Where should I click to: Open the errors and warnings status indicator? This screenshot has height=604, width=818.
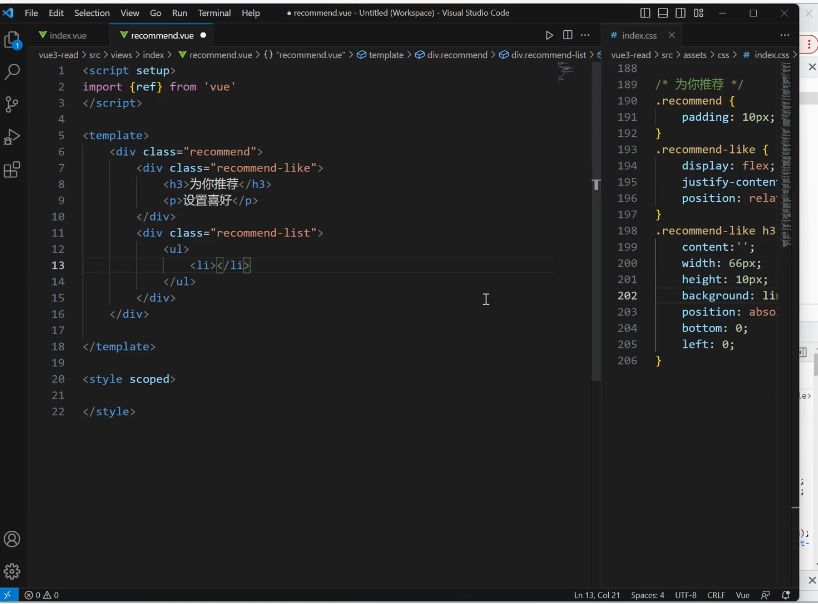pyautogui.click(x=42, y=595)
